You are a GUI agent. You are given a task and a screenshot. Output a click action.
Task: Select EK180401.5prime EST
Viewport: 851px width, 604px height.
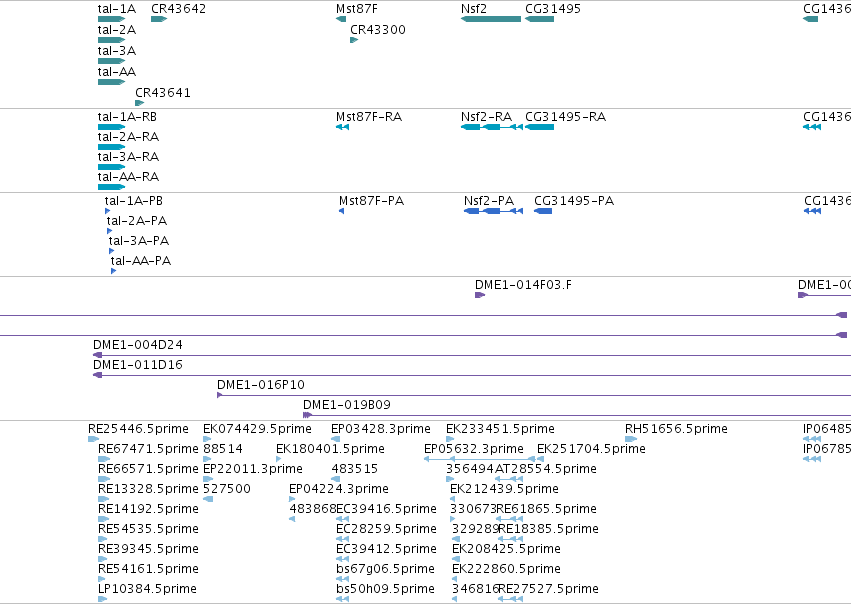279,459
